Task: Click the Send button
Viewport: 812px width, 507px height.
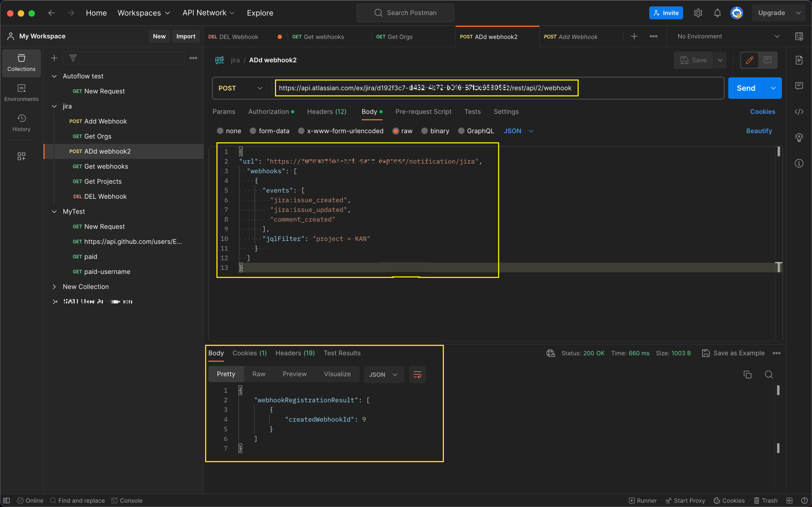Action: click(x=746, y=88)
